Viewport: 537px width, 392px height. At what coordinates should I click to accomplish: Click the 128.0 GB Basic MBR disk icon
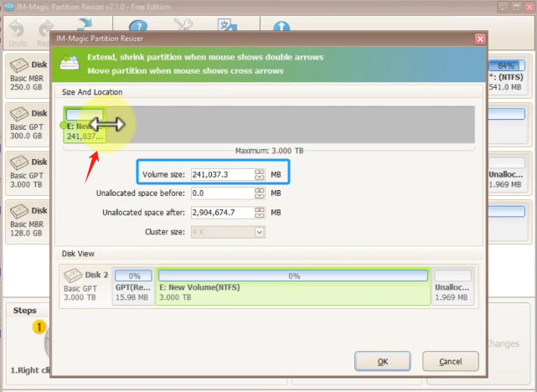click(x=19, y=211)
